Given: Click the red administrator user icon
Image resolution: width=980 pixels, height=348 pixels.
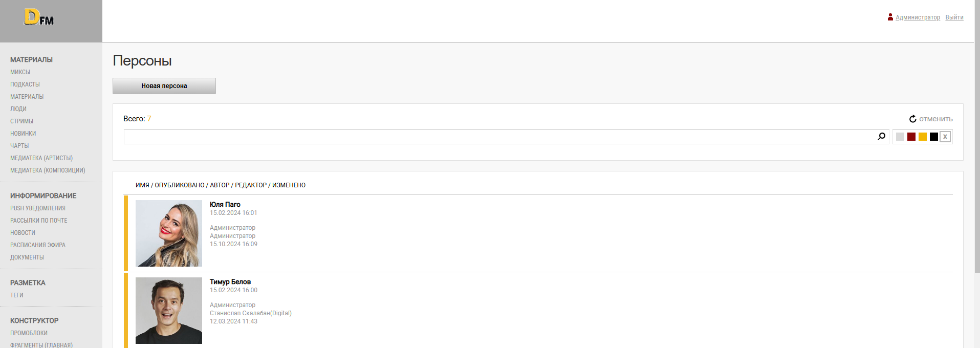Looking at the screenshot, I should tap(890, 17).
